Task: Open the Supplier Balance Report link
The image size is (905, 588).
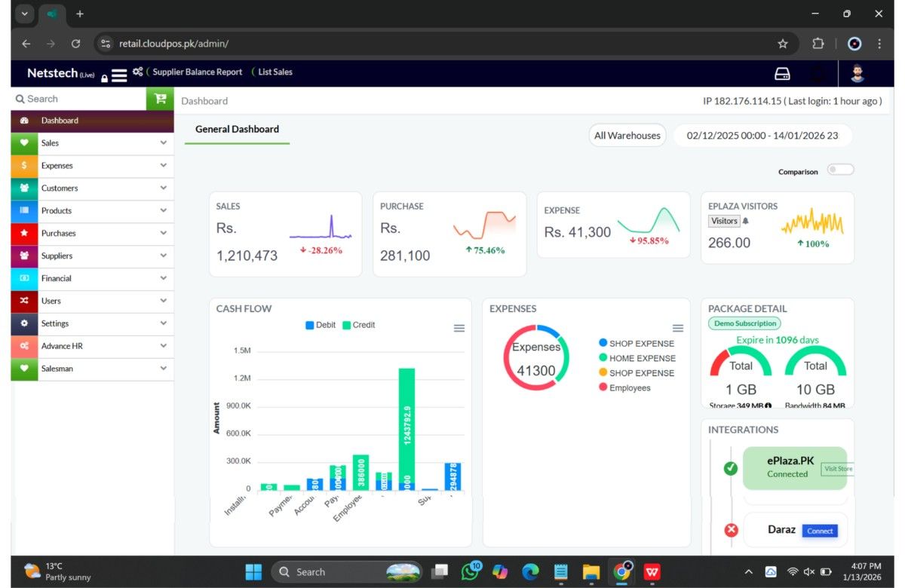Action: click(x=198, y=72)
